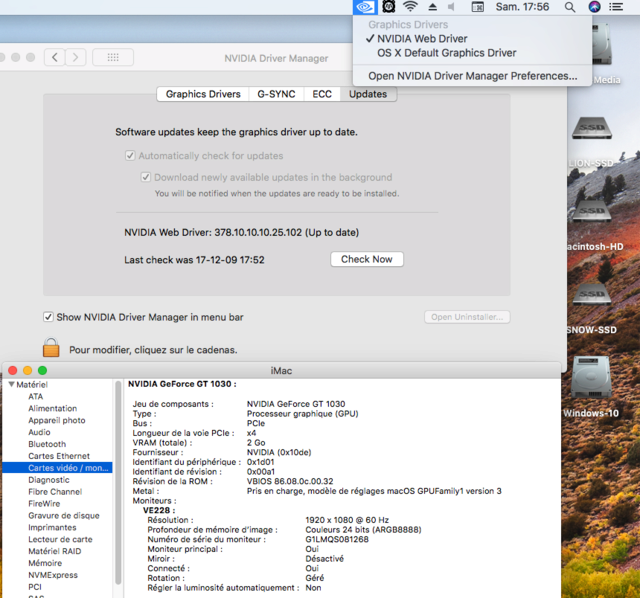Show all preferences grid button
The height and width of the screenshot is (598, 640).
point(113,57)
